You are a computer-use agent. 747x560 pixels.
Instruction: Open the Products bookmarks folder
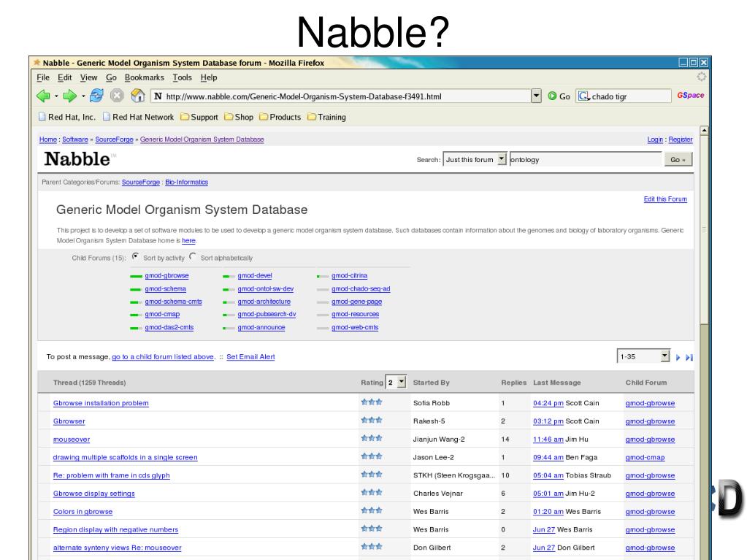[x=280, y=117]
